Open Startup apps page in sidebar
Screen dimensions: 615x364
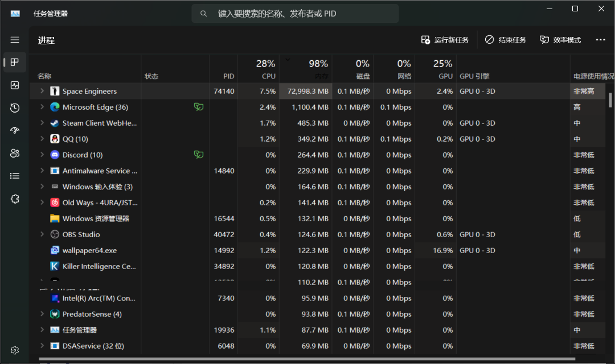click(x=15, y=130)
